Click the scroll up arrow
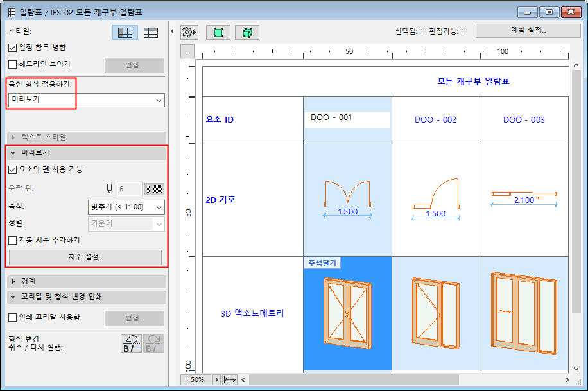Screen dimensions: 588x391 tap(576, 65)
